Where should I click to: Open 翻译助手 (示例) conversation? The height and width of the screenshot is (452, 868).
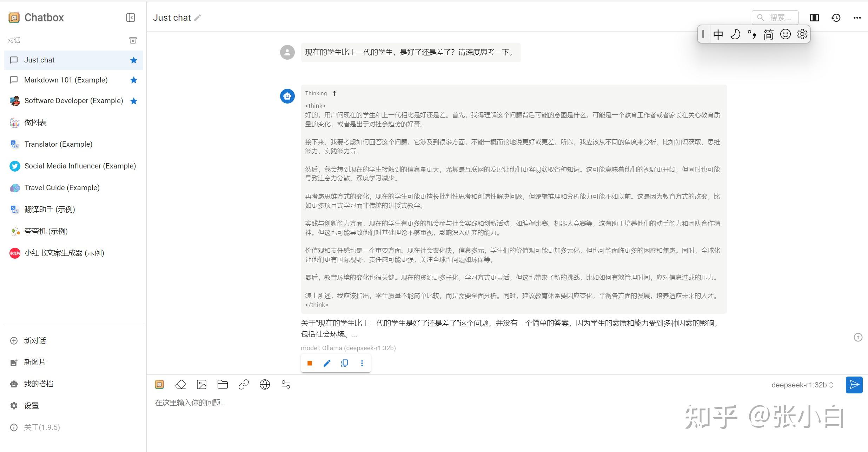coord(74,210)
